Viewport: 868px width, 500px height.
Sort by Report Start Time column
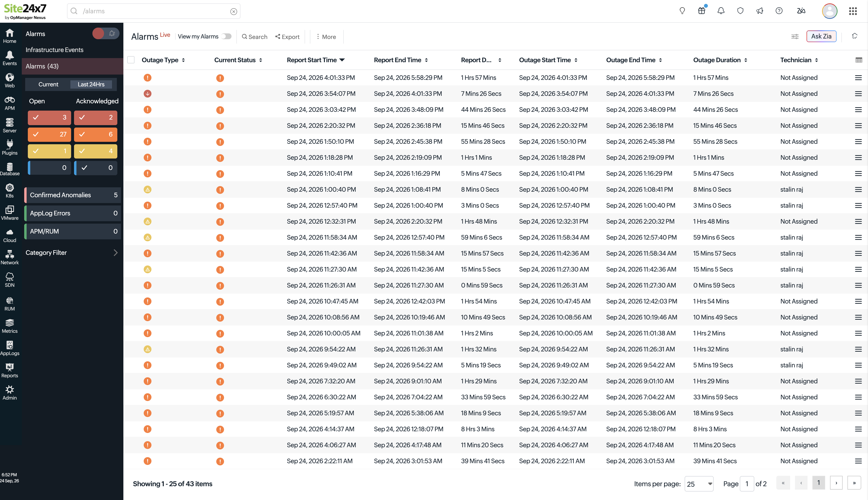pos(315,60)
